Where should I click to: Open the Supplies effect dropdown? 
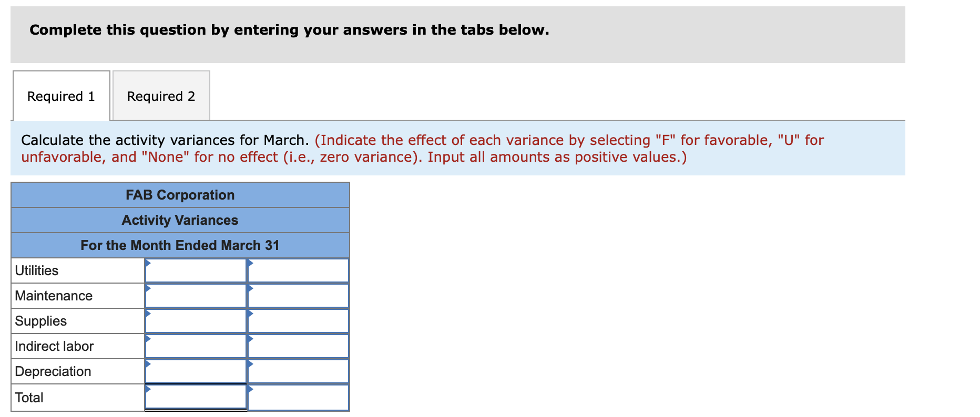coord(298,321)
